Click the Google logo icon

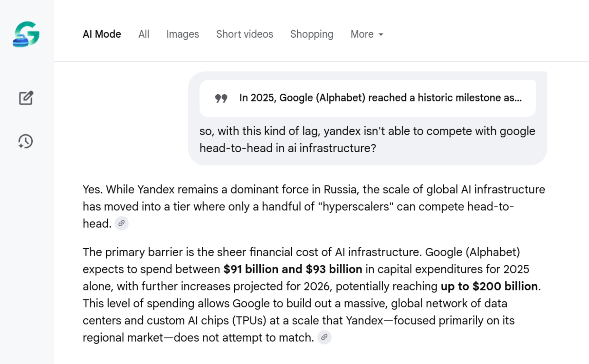(x=26, y=34)
